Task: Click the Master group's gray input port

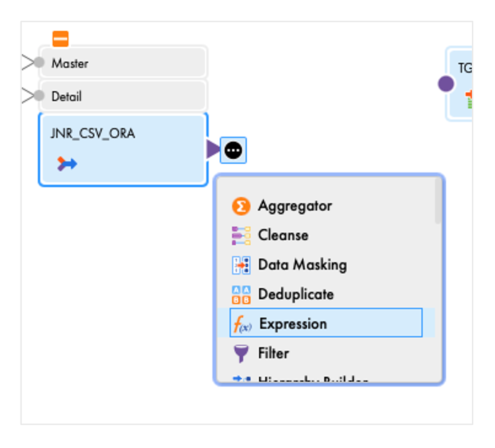Action: click(x=40, y=62)
